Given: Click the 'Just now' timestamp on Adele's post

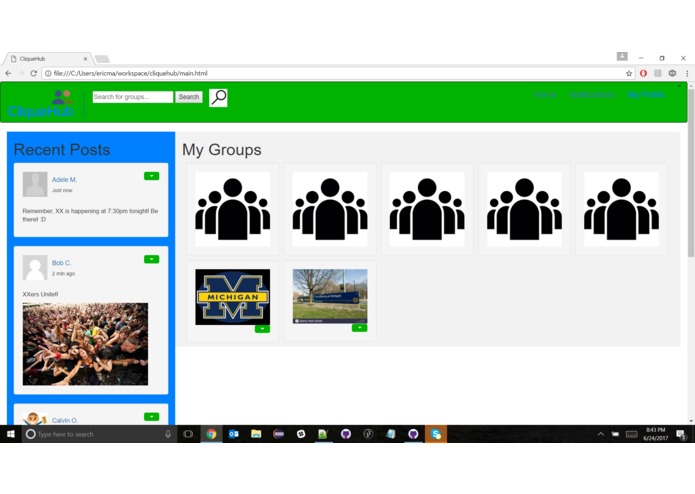Looking at the screenshot, I should pos(62,190).
